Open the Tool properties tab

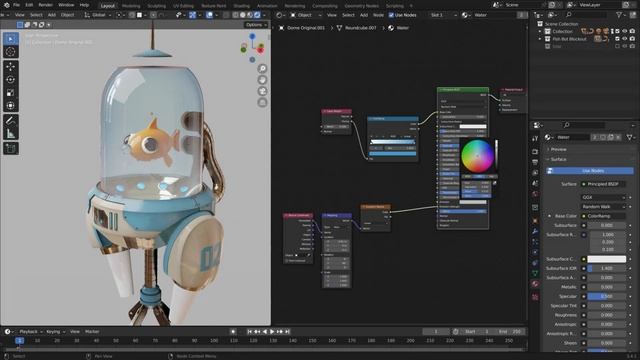(535, 138)
